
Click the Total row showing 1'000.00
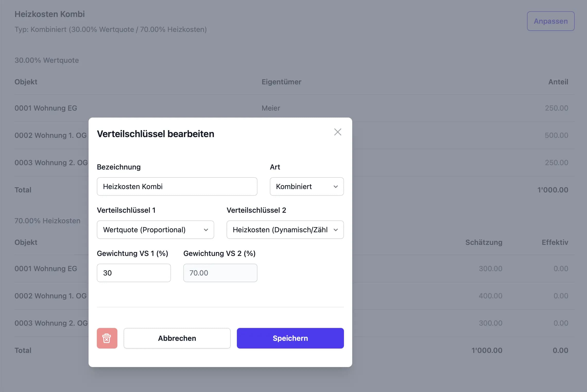click(23, 190)
